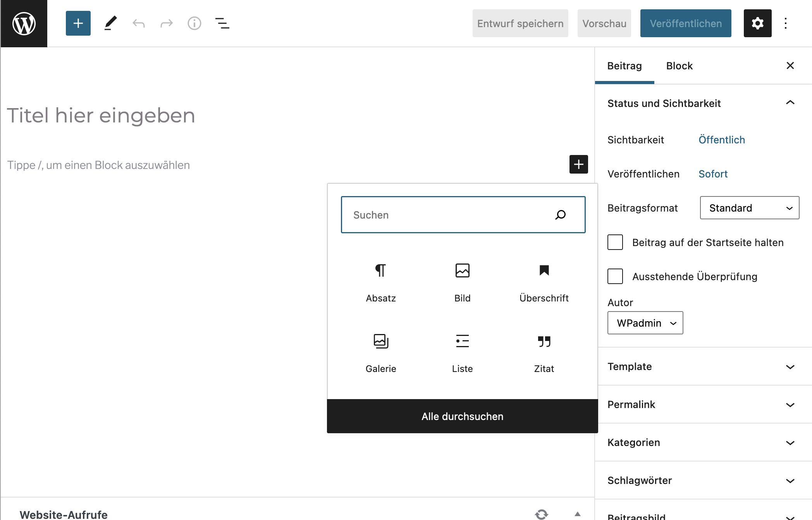The width and height of the screenshot is (812, 520).
Task: Select the pencil edit tool
Action: tap(110, 23)
